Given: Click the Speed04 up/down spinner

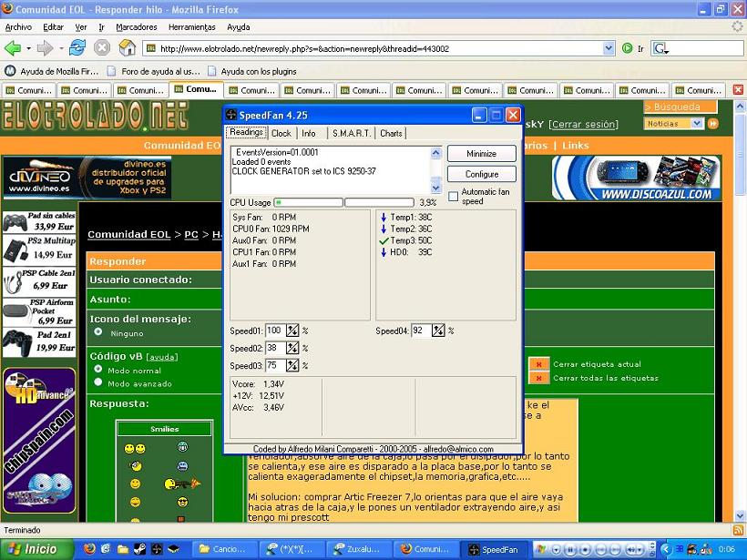Looking at the screenshot, I should 438,331.
